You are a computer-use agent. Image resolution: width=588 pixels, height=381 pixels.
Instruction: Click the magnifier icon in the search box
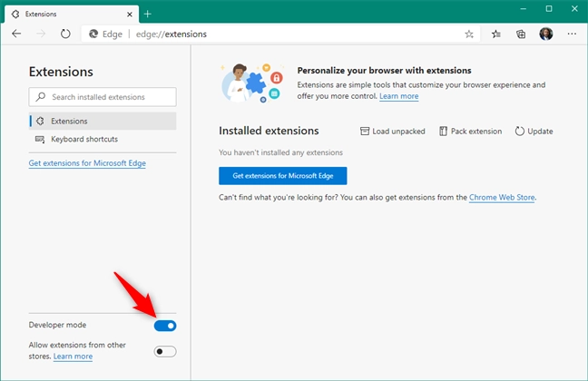click(41, 97)
